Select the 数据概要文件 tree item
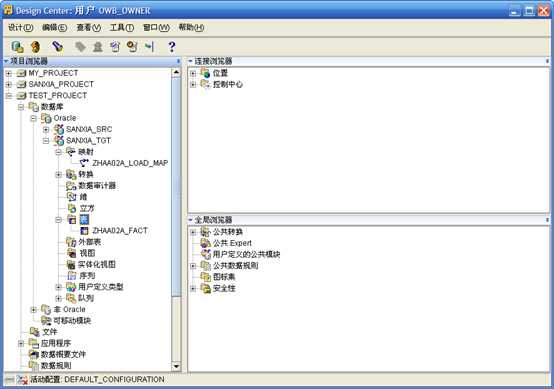The height and width of the screenshot is (389, 554). (x=63, y=354)
